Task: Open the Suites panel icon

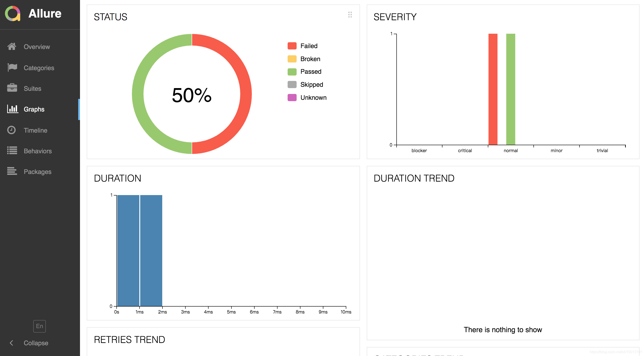Action: coord(12,88)
